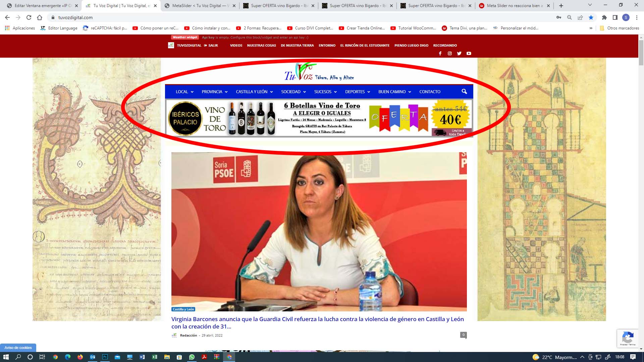This screenshot has width=644, height=362.
Task: Open the Virginia Barcones article photo
Action: pyautogui.click(x=319, y=232)
